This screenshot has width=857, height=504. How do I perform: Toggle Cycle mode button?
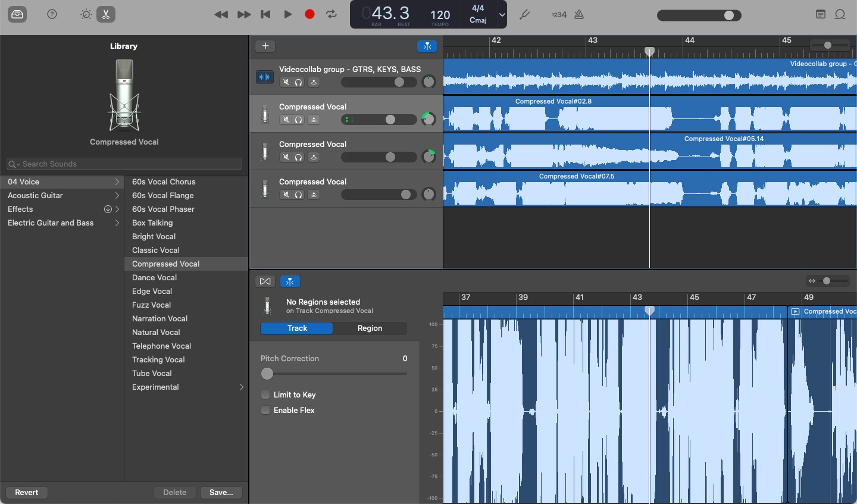[331, 14]
